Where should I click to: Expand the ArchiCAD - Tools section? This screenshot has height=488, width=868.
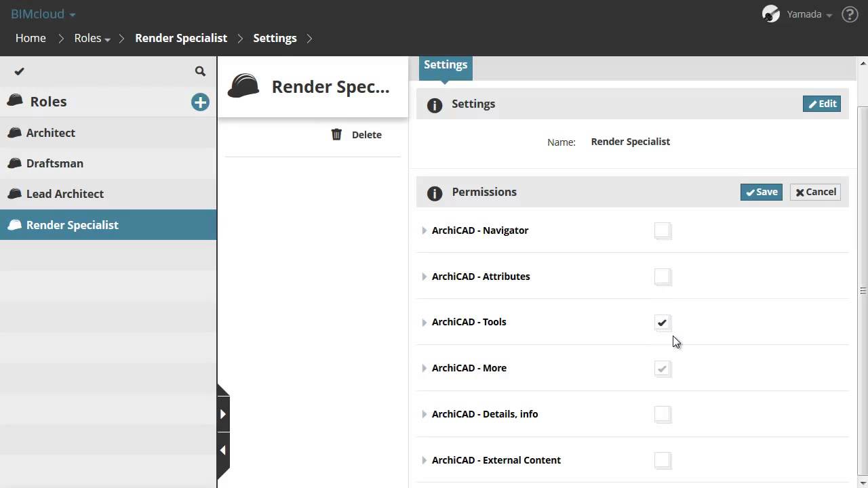425,322
